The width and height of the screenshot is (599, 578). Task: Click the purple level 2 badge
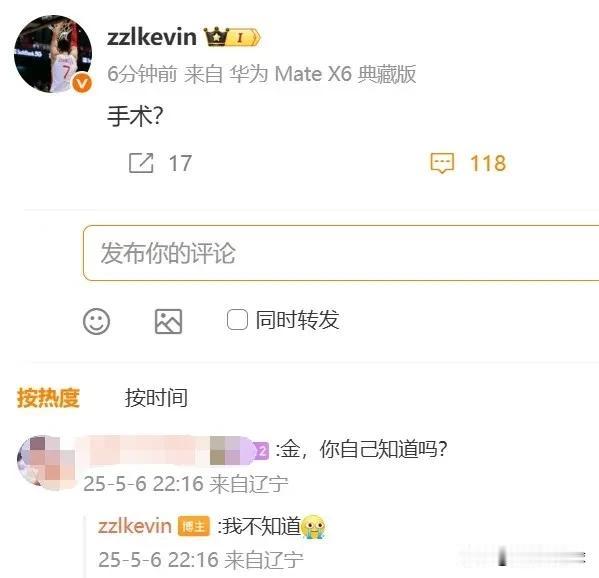pyautogui.click(x=261, y=451)
